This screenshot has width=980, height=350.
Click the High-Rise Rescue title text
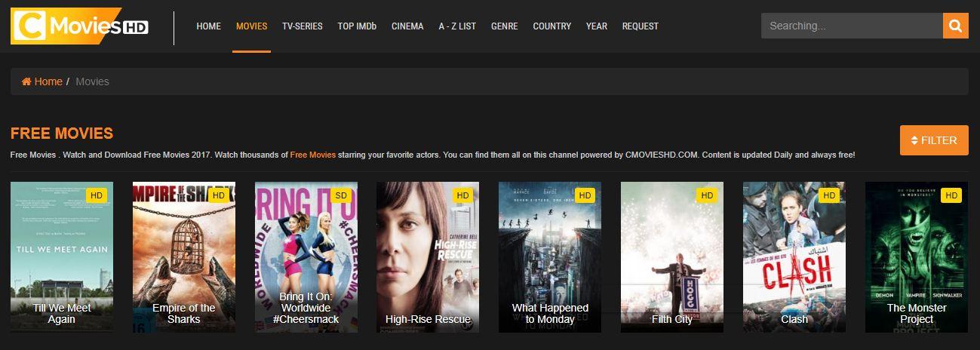pyautogui.click(x=428, y=319)
